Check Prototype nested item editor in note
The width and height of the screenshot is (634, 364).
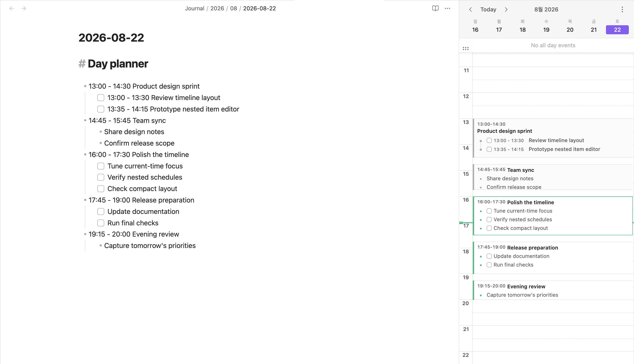pyautogui.click(x=101, y=109)
